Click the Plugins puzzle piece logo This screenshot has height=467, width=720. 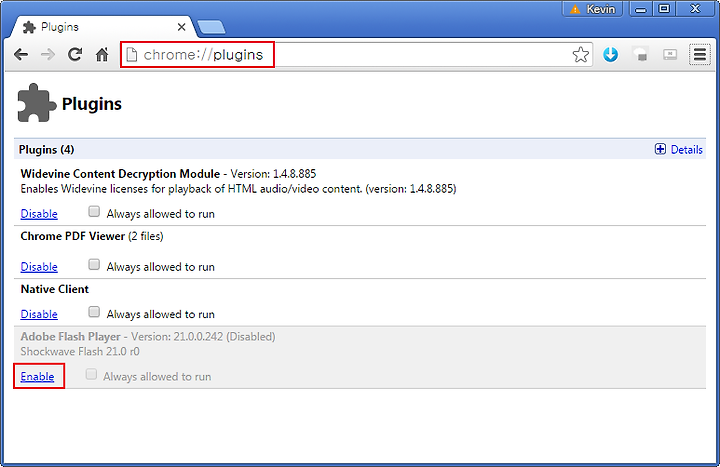coord(37,103)
